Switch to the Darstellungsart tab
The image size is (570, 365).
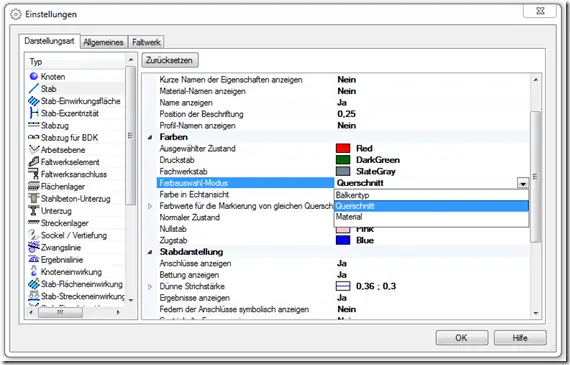click(x=49, y=41)
